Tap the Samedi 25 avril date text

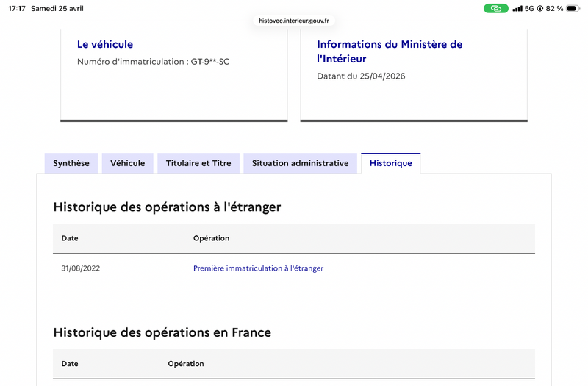pyautogui.click(x=57, y=8)
